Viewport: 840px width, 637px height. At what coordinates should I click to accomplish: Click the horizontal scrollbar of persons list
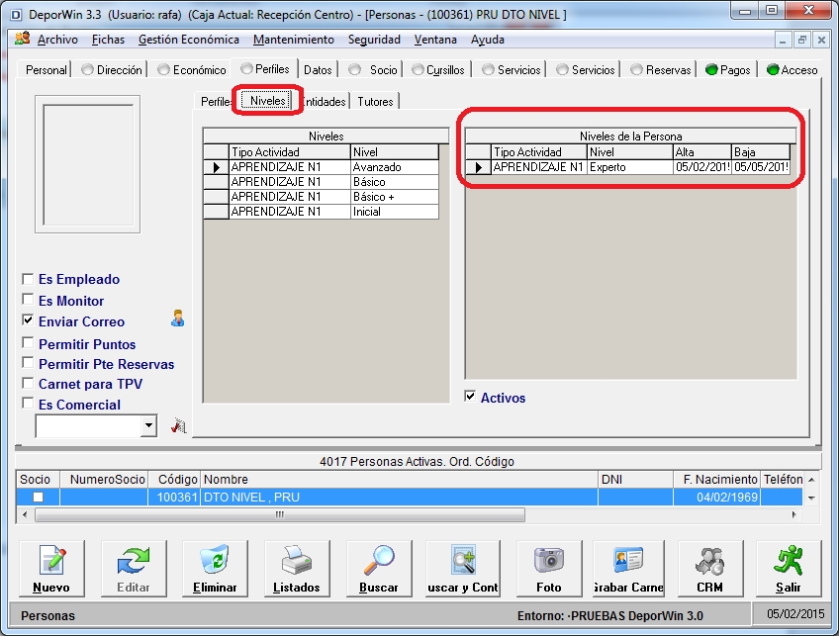click(280, 515)
